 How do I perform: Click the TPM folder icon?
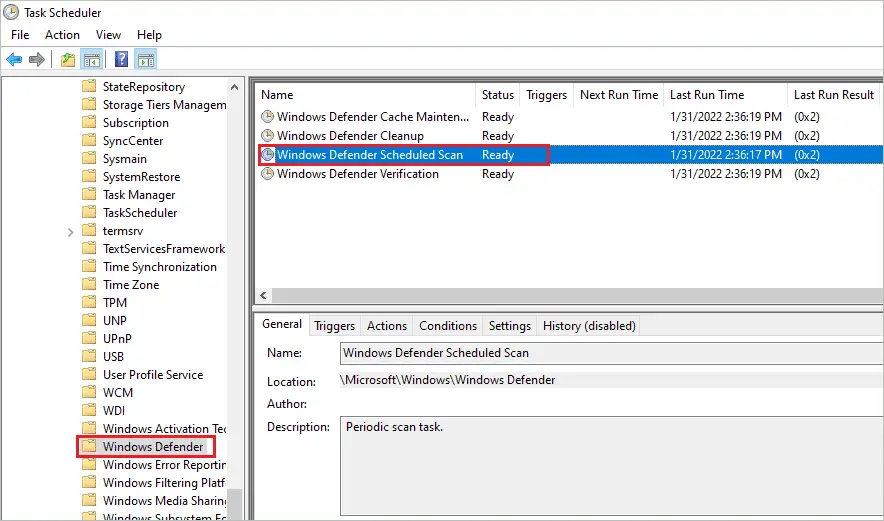(x=89, y=302)
